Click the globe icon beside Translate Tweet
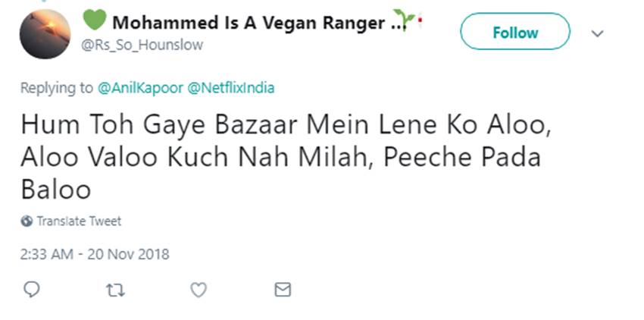Screen dimensions: 644x320 coord(27,221)
